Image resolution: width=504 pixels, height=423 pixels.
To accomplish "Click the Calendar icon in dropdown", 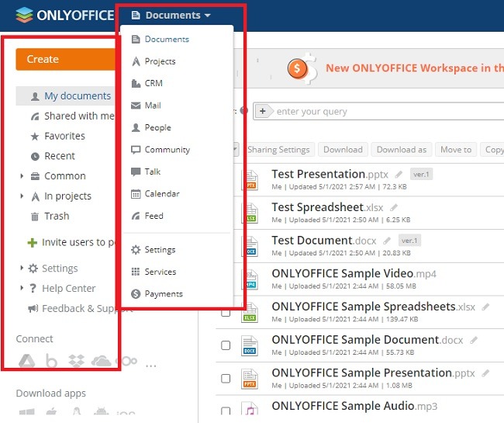I will tap(136, 193).
